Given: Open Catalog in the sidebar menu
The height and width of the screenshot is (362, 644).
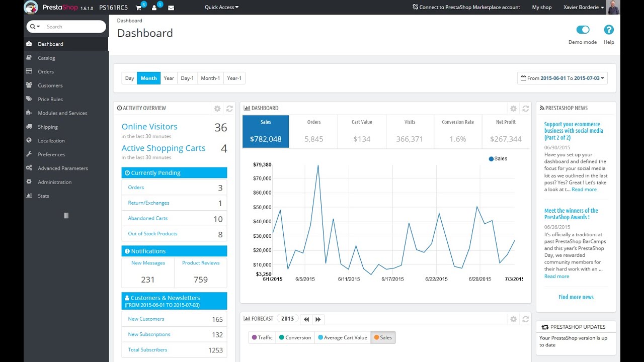Looking at the screenshot, I should click(x=46, y=58).
